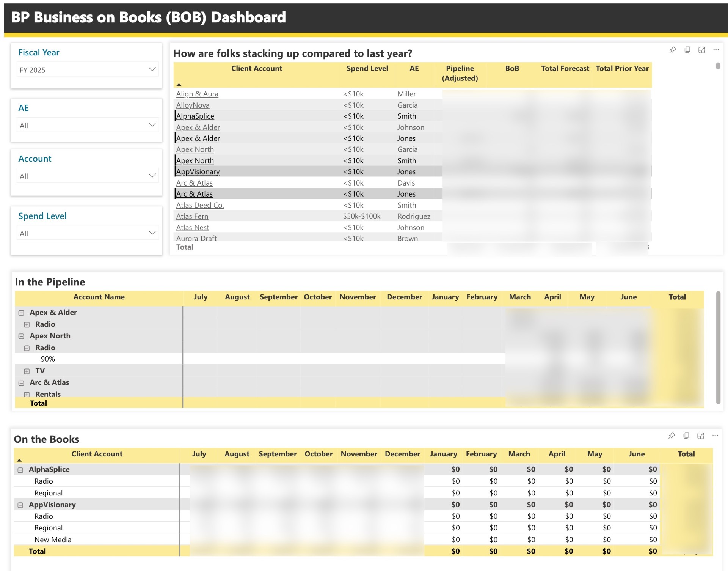The image size is (728, 571).
Task: Open Arc & Atlas link for AE Davis
Action: click(x=194, y=183)
